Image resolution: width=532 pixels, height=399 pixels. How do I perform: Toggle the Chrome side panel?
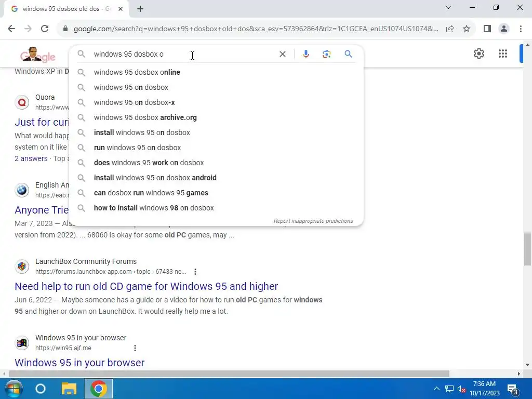coord(487,29)
